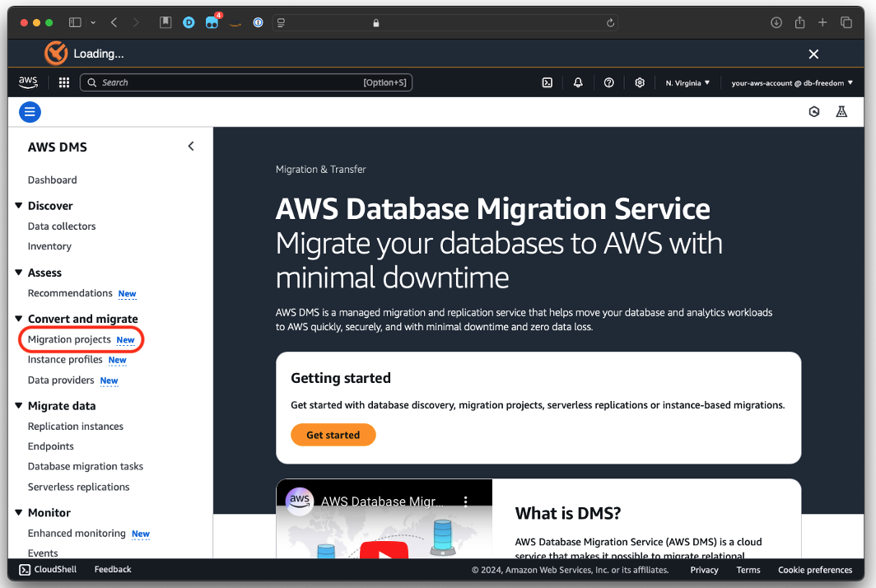The width and height of the screenshot is (876, 588).
Task: Open Inventory page
Action: [x=49, y=246]
